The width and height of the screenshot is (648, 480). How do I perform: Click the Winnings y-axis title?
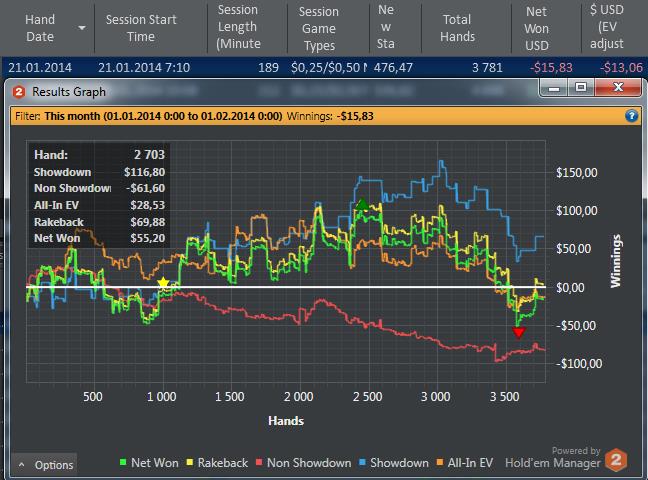[616, 261]
